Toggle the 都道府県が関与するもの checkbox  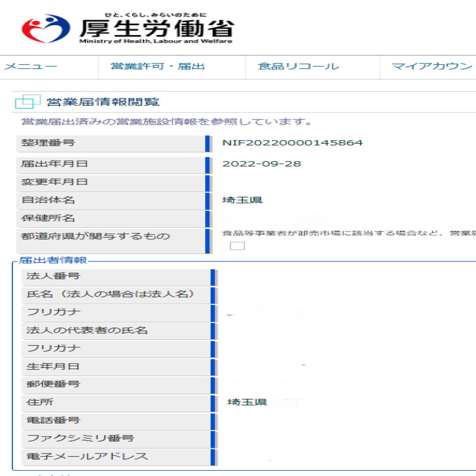point(238,246)
